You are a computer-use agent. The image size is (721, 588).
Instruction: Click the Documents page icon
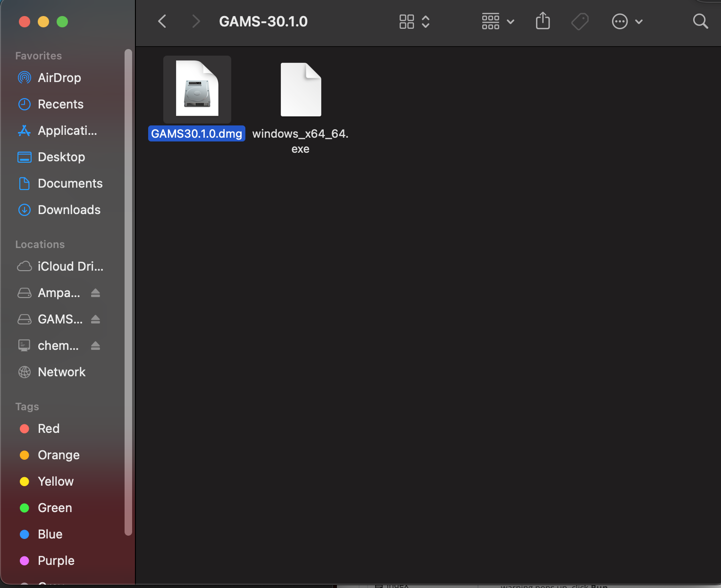[25, 183]
